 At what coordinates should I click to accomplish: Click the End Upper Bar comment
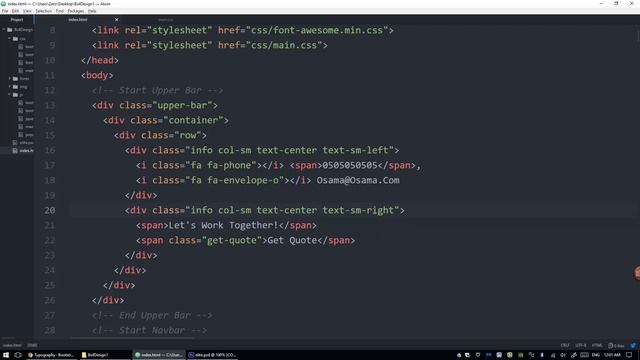click(152, 316)
